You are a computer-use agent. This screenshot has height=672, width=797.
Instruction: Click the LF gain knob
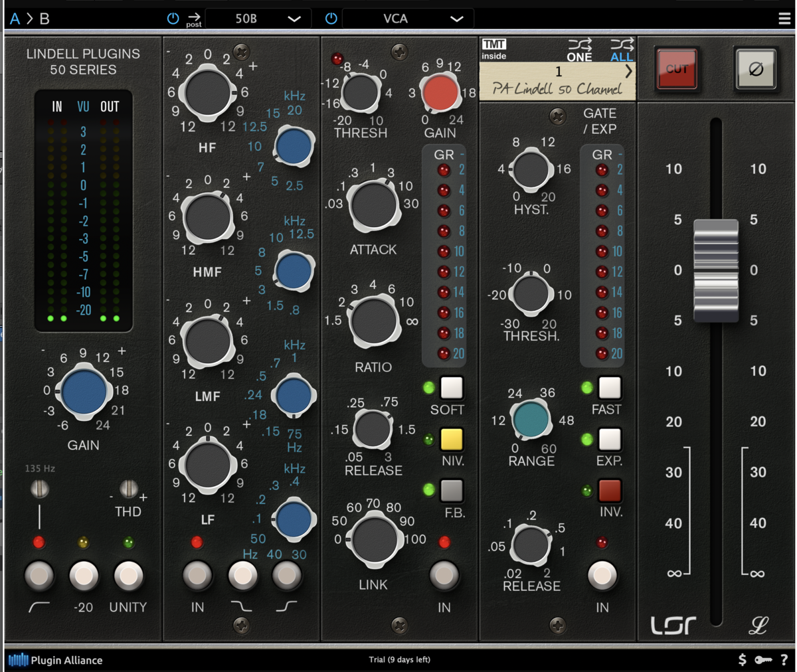click(x=208, y=464)
